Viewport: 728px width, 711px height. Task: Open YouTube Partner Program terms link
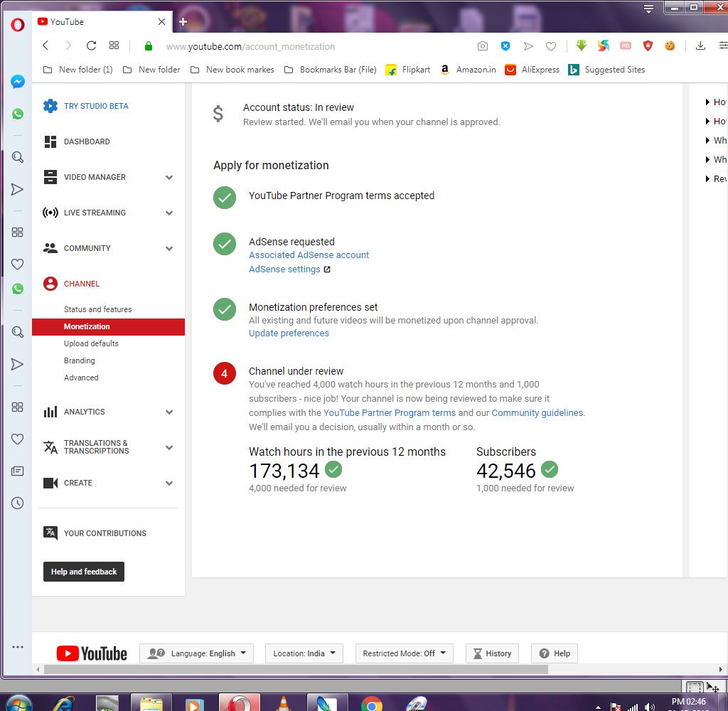[390, 413]
